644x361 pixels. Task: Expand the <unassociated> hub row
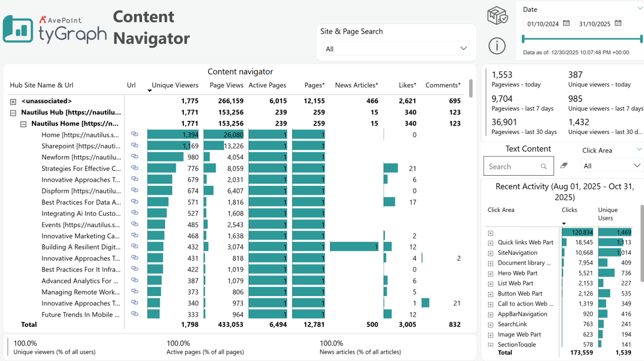[13, 101]
